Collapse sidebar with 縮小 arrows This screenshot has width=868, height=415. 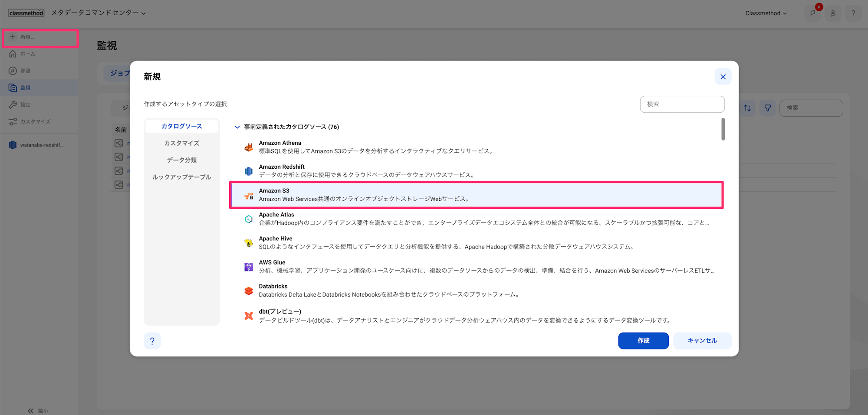31,411
